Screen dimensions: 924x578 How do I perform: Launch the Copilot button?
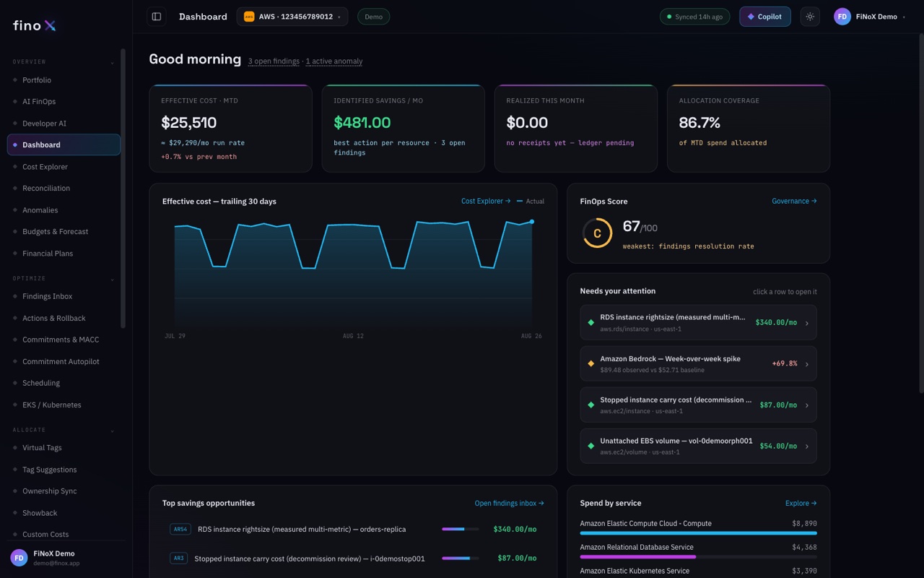[764, 17]
